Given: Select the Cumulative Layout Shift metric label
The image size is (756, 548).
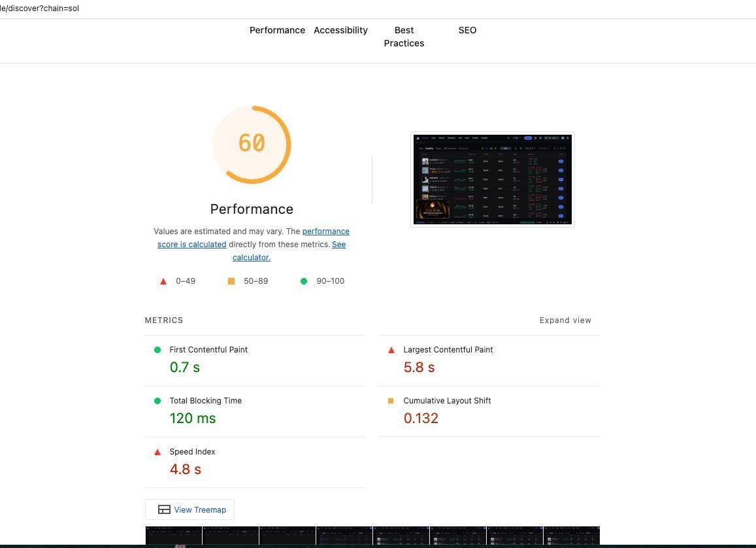Looking at the screenshot, I should click(447, 401).
